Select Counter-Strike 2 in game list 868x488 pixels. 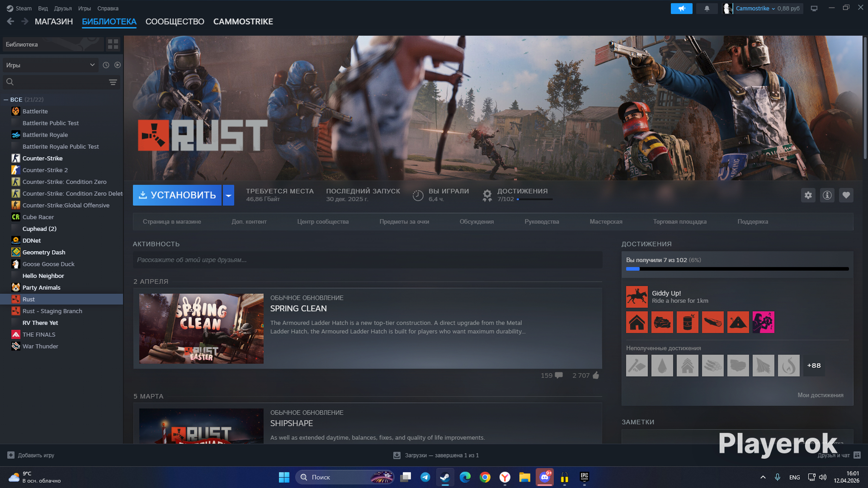pyautogui.click(x=45, y=170)
